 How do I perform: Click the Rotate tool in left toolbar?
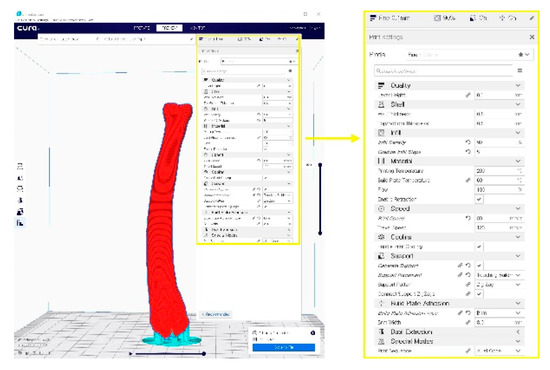coord(20,189)
